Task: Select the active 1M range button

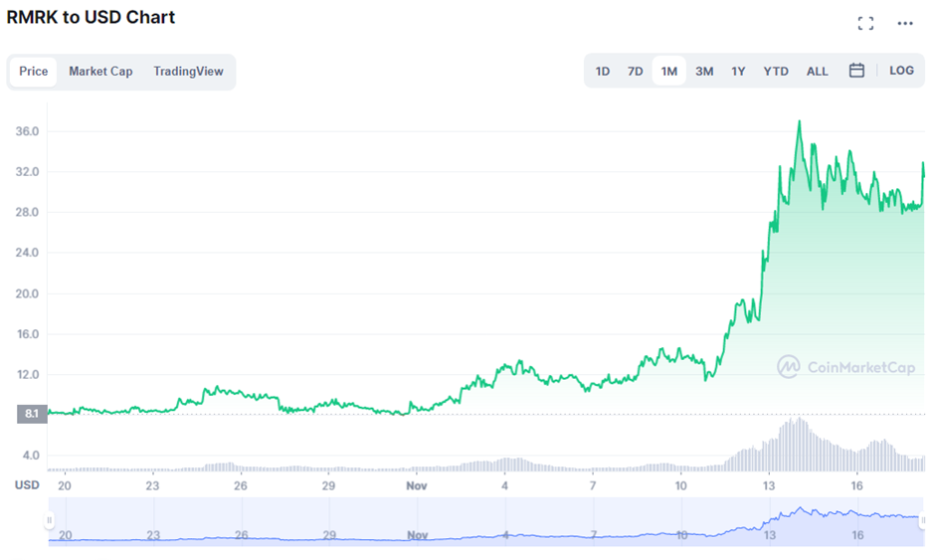Action: coord(669,71)
